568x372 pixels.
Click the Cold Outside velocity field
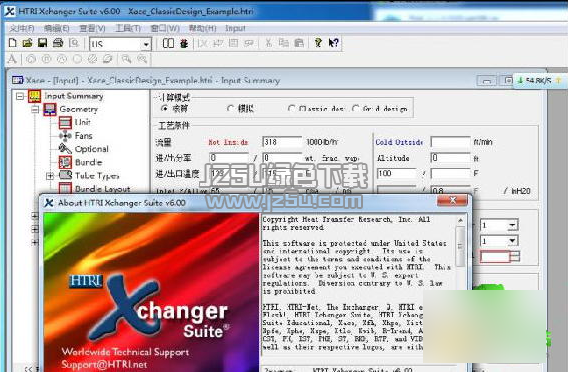(450, 142)
